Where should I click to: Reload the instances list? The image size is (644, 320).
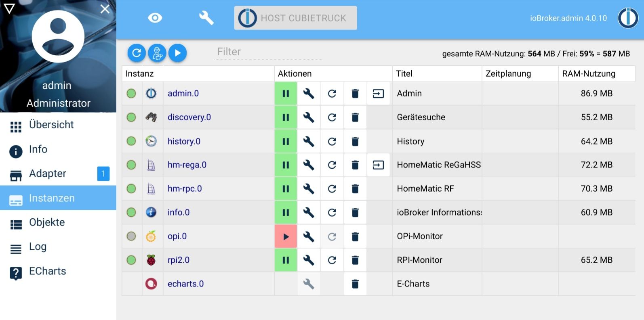pos(137,53)
